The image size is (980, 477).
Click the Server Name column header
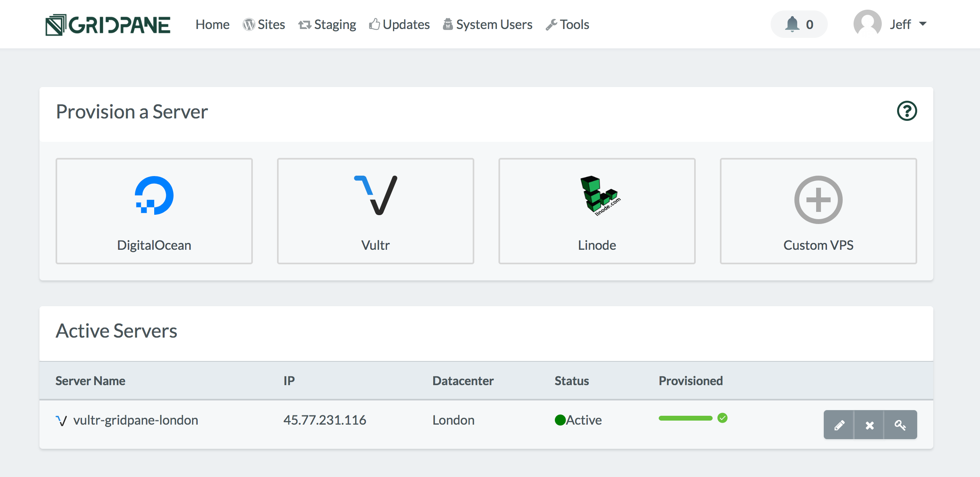[x=91, y=381]
